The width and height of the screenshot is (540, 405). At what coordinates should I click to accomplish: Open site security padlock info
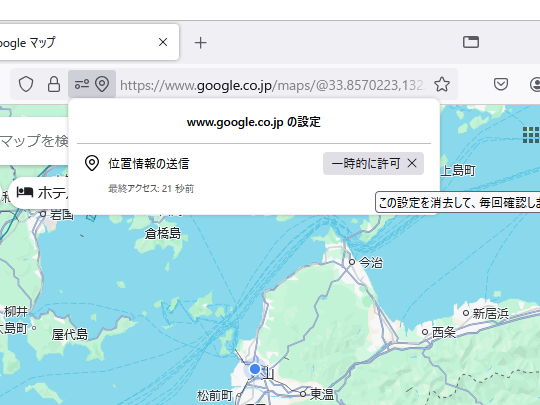coord(54,84)
